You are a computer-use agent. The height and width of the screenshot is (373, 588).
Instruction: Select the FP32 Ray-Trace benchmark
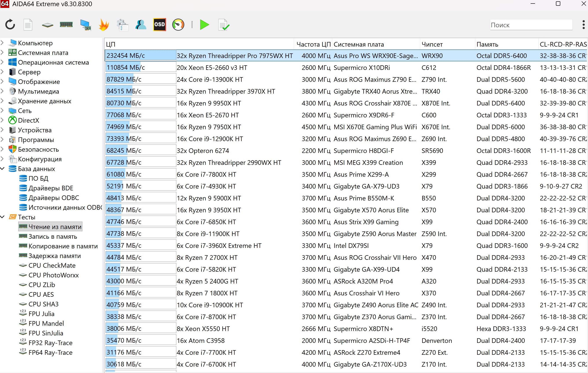pos(51,343)
